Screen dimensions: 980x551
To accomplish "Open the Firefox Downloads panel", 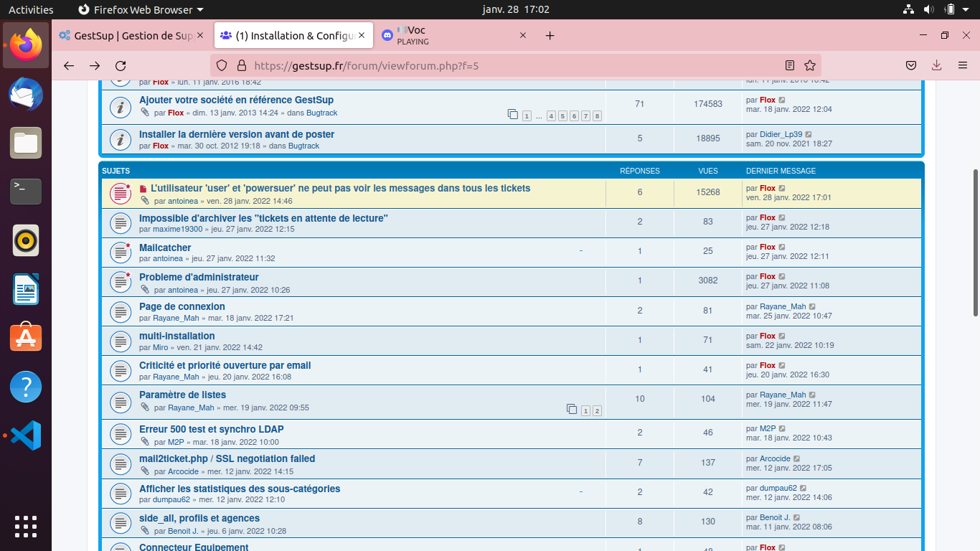I will click(x=936, y=65).
